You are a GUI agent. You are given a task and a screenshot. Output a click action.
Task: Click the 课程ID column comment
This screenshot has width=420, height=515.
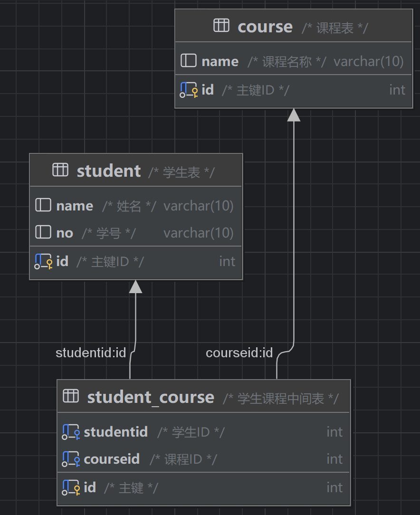183,459
